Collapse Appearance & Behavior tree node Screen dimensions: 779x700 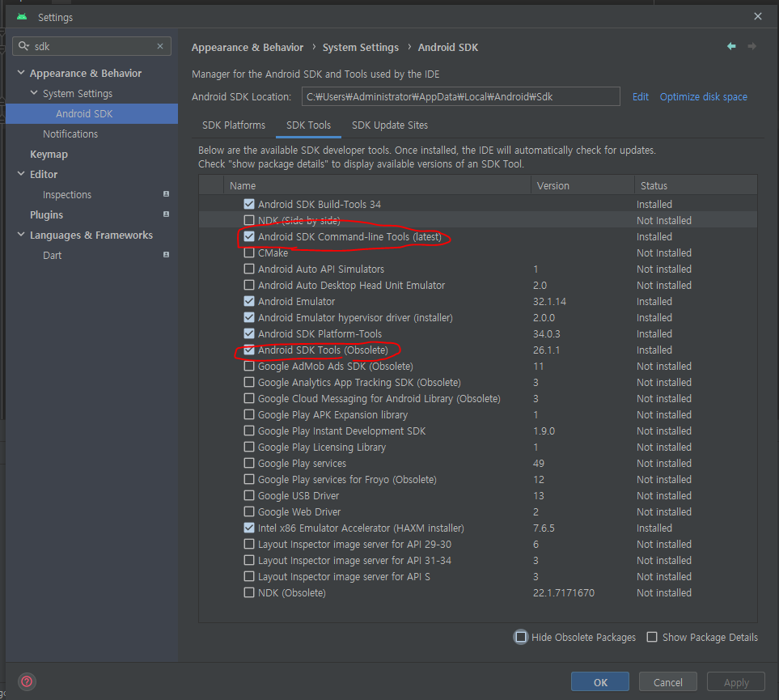(21, 73)
